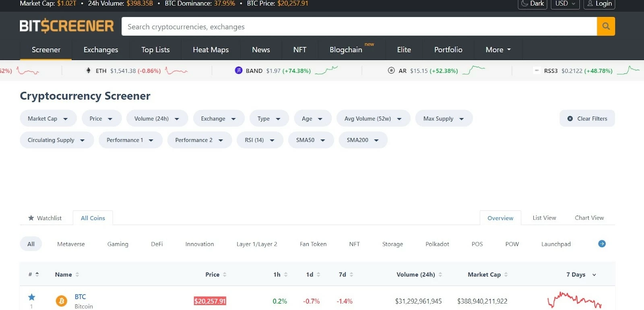Expand the Market Cap filter
644x310 pixels.
pyautogui.click(x=48, y=119)
